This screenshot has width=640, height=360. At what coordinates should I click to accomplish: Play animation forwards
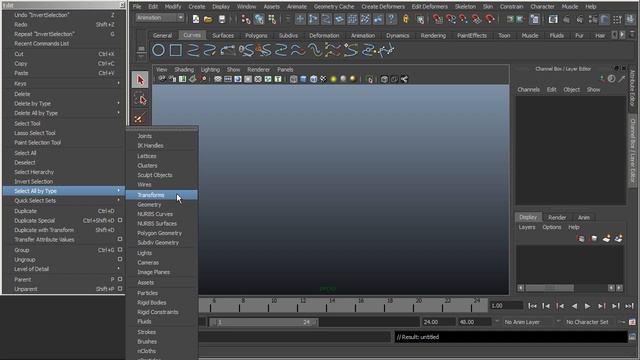[587, 306]
